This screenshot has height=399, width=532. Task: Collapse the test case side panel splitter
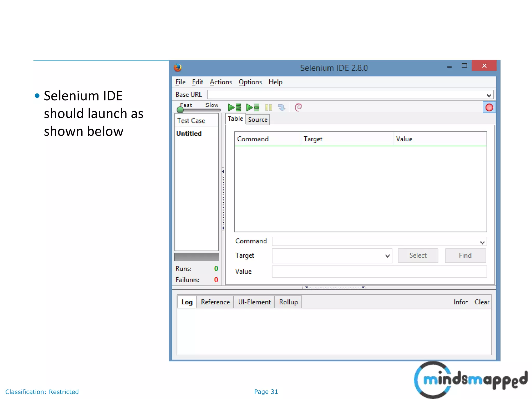click(x=223, y=200)
